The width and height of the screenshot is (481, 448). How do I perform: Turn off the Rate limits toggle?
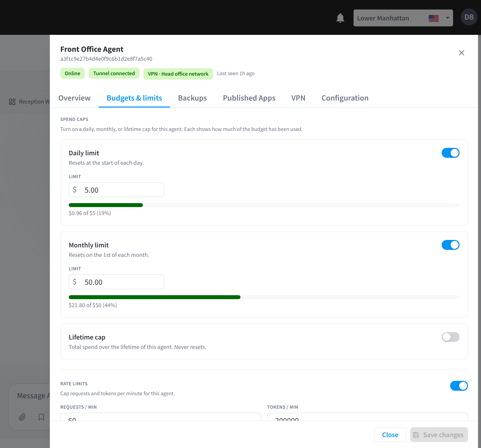point(459,386)
